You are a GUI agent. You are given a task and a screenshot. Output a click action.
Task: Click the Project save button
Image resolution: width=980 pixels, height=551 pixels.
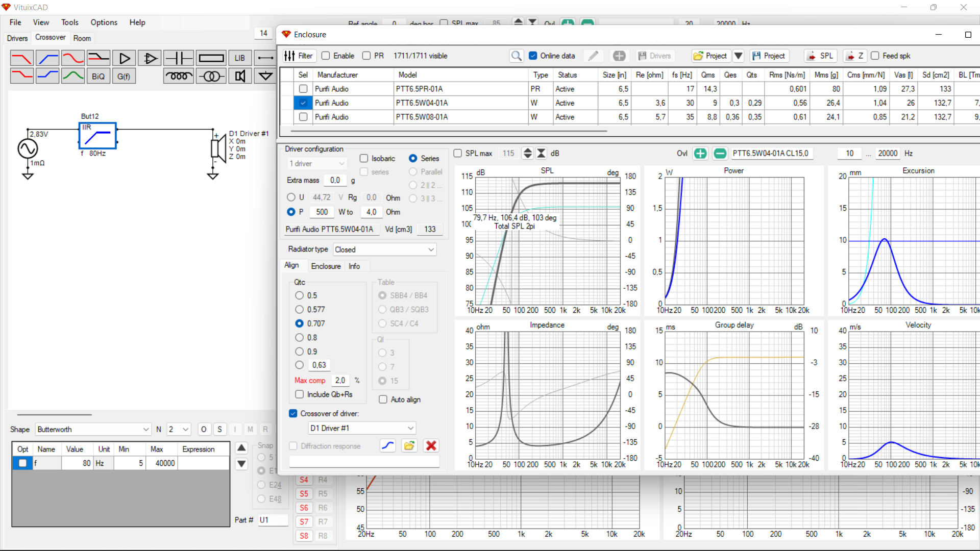tap(769, 56)
